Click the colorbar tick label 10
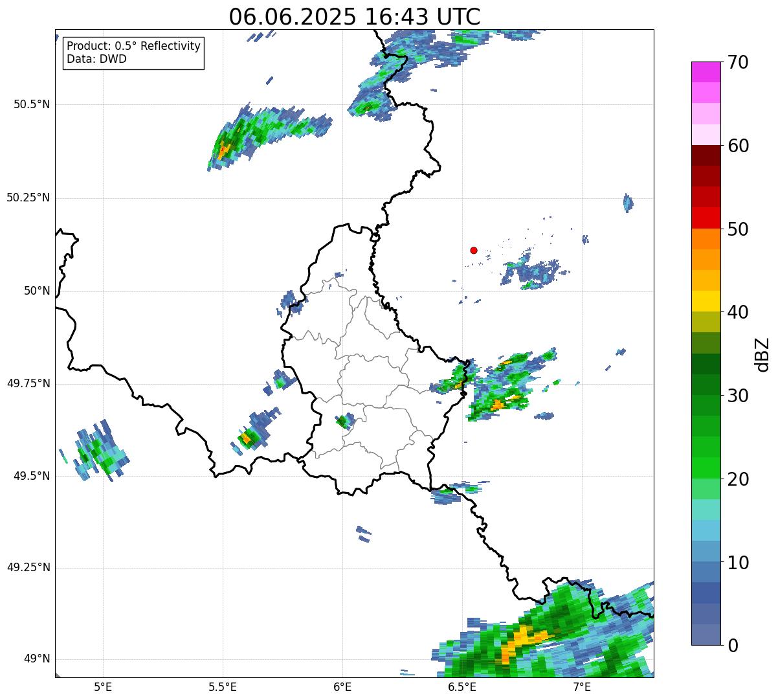 [x=738, y=562]
